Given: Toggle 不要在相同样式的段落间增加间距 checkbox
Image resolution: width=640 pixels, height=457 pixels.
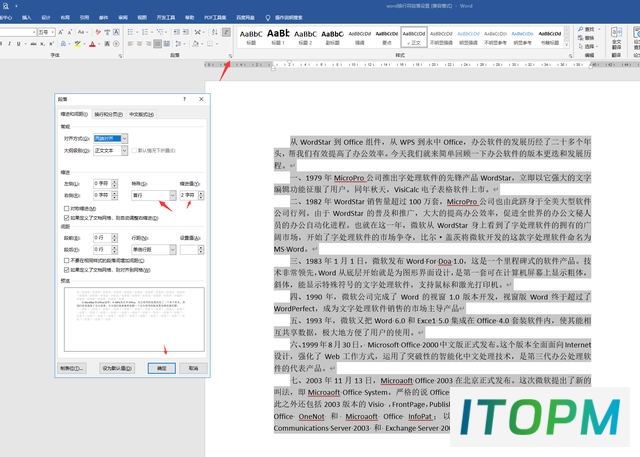Looking at the screenshot, I should tap(67, 260).
